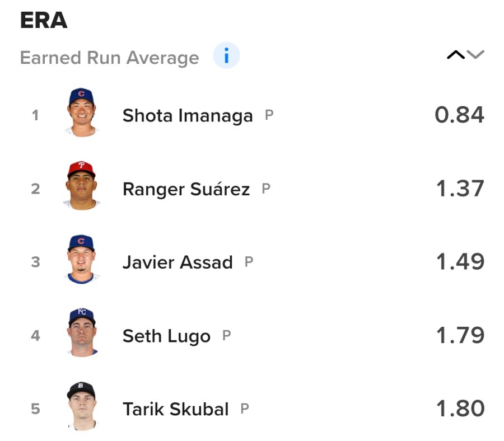Click the 0.84 ERA value
The height and width of the screenshot is (441, 504).
point(459,115)
